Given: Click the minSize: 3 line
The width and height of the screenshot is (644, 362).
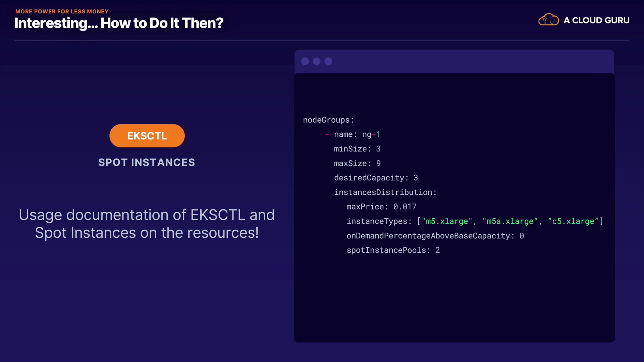Looking at the screenshot, I should tap(357, 149).
